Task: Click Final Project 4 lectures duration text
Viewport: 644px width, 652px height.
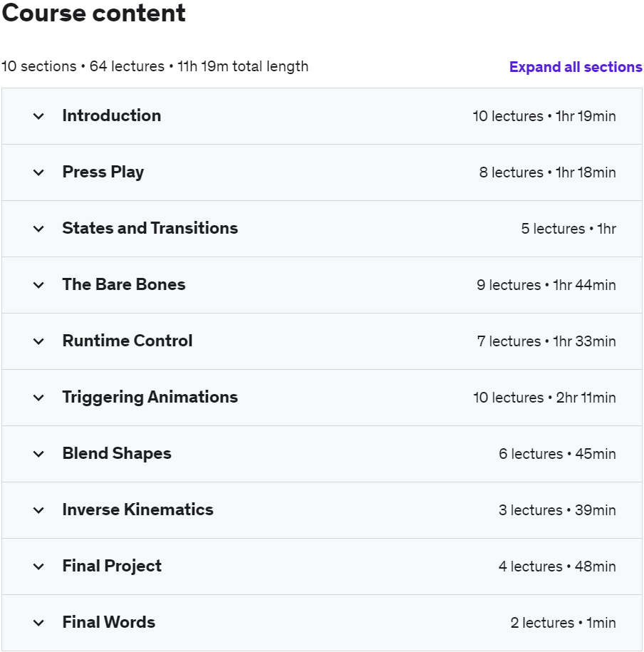Action: point(557,566)
